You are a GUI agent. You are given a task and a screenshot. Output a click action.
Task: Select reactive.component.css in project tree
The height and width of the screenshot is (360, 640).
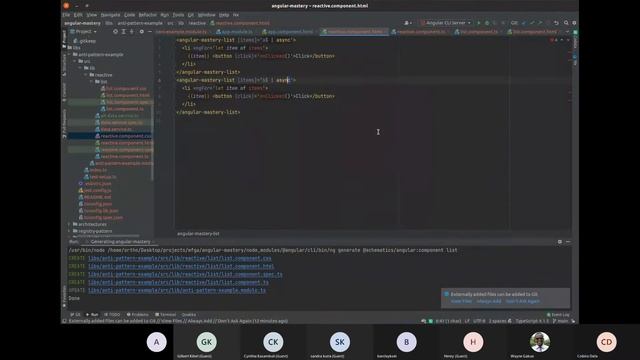click(x=124, y=136)
